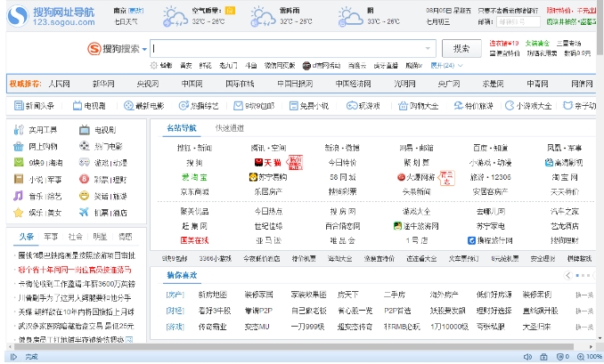
Task: Click the 财经 category label
Action: (x=175, y=311)
